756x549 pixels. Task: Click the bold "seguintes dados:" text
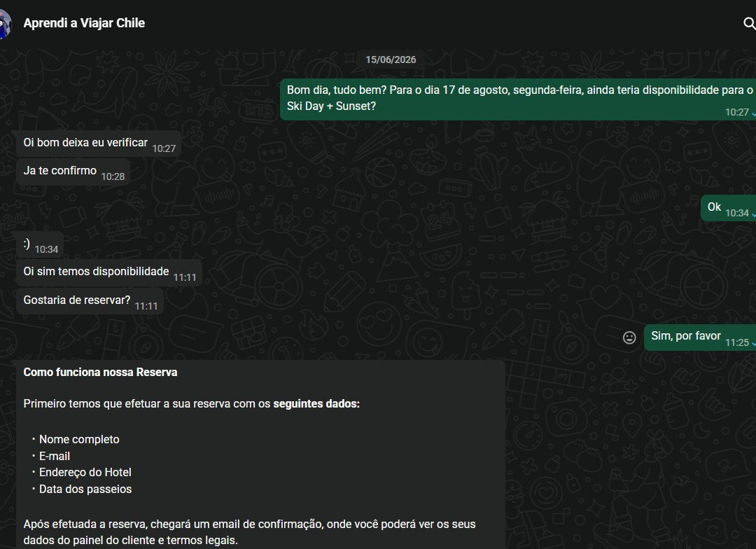(x=316, y=404)
